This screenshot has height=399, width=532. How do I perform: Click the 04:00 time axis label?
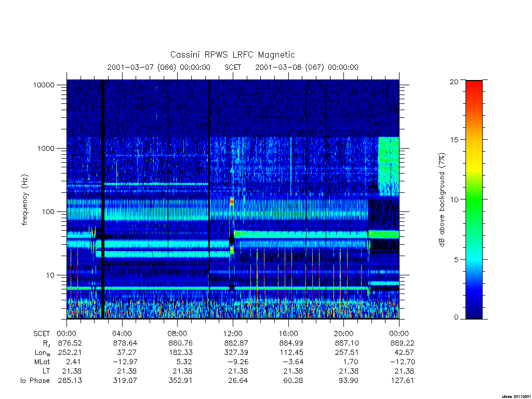[x=122, y=334]
